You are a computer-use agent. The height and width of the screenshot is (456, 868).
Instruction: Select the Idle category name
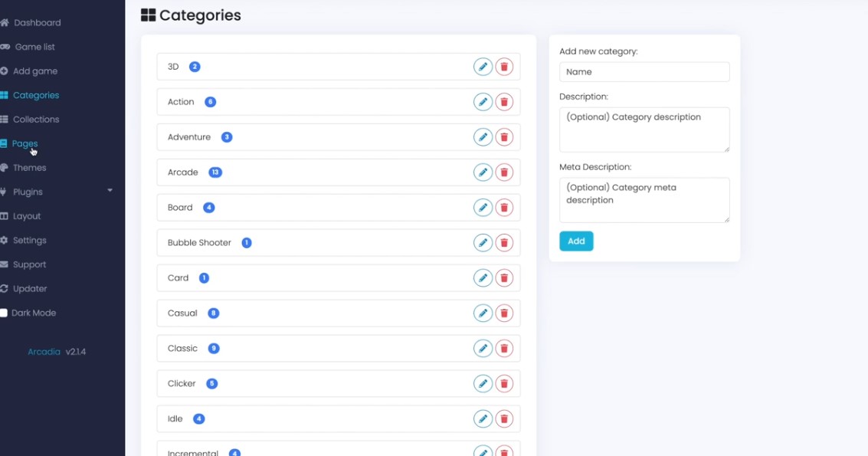tap(175, 419)
